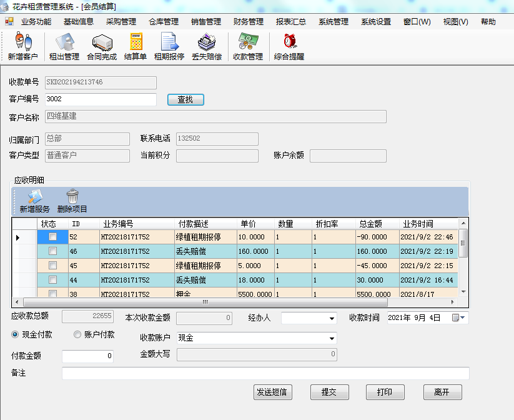Click 新增服务 in the 应收明细 panel
This screenshot has height=420, width=514.
click(34, 201)
